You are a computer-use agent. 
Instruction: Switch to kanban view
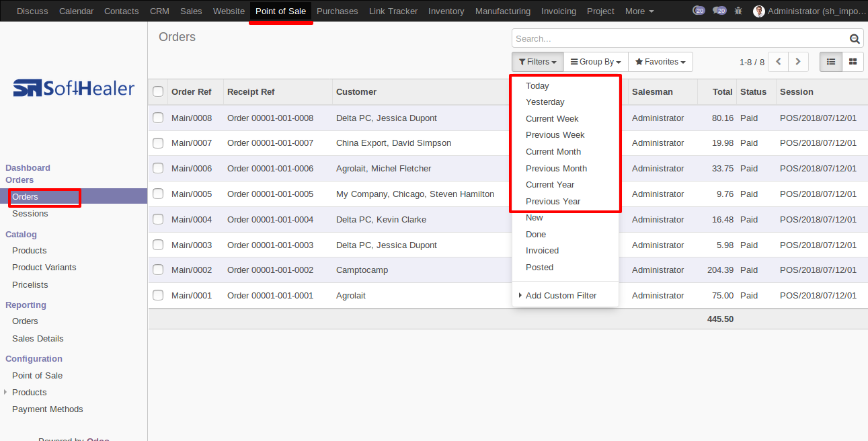(x=853, y=62)
